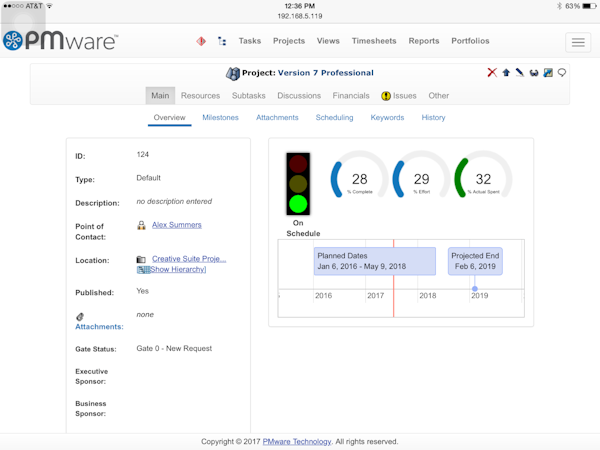The width and height of the screenshot is (600, 450).
Task: Open the hierarchy tree icon in navbar
Action: (222, 41)
